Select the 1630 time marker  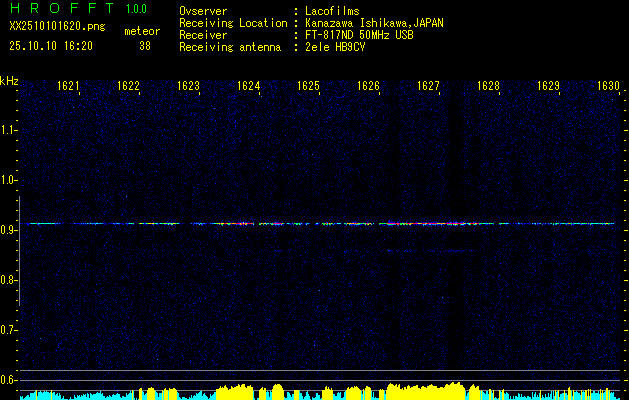point(608,86)
